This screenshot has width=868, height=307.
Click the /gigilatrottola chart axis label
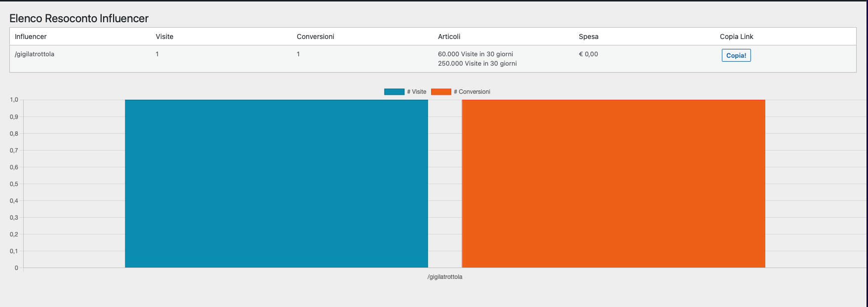445,277
